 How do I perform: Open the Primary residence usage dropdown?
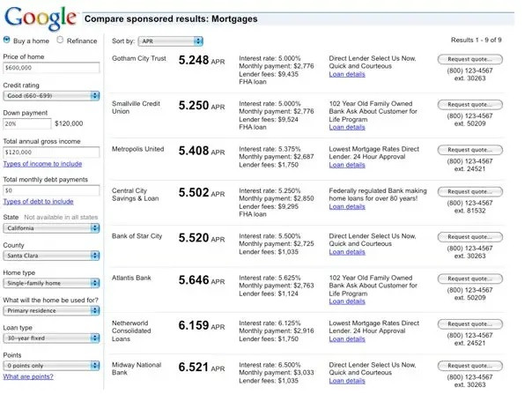click(51, 309)
